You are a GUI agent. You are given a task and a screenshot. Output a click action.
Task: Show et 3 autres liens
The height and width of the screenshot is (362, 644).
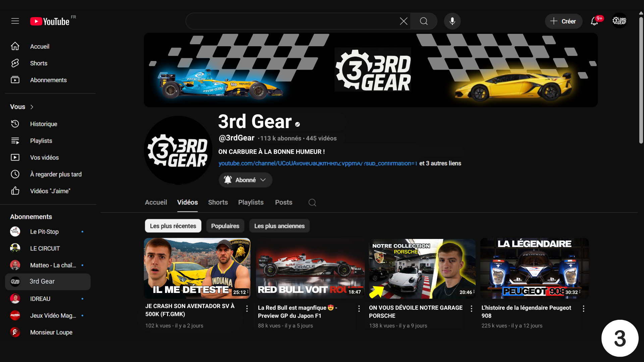coord(440,163)
